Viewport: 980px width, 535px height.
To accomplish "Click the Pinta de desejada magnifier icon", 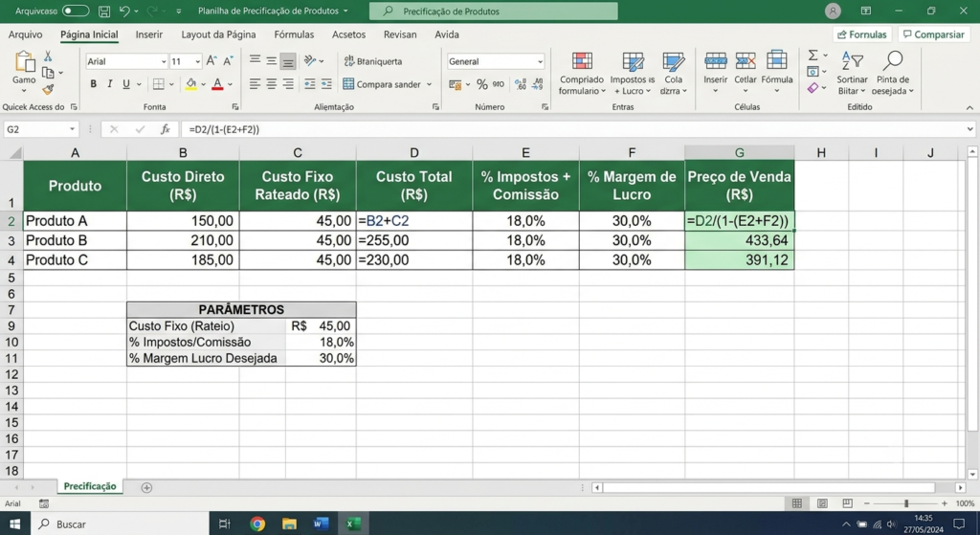I will coord(893,60).
